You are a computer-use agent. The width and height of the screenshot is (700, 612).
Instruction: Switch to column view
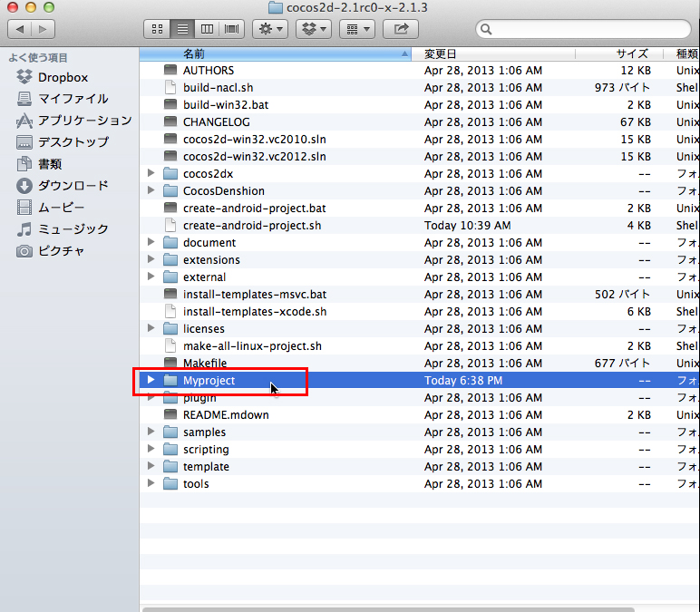[x=207, y=29]
